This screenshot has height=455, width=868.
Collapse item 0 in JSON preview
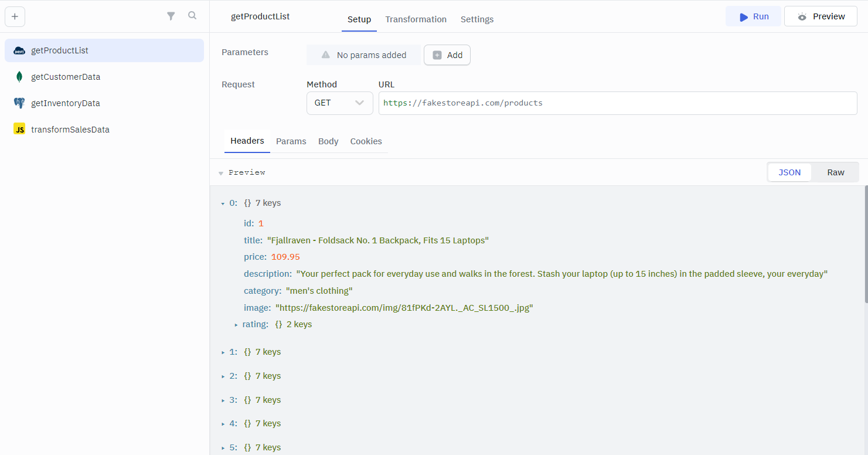pyautogui.click(x=223, y=203)
